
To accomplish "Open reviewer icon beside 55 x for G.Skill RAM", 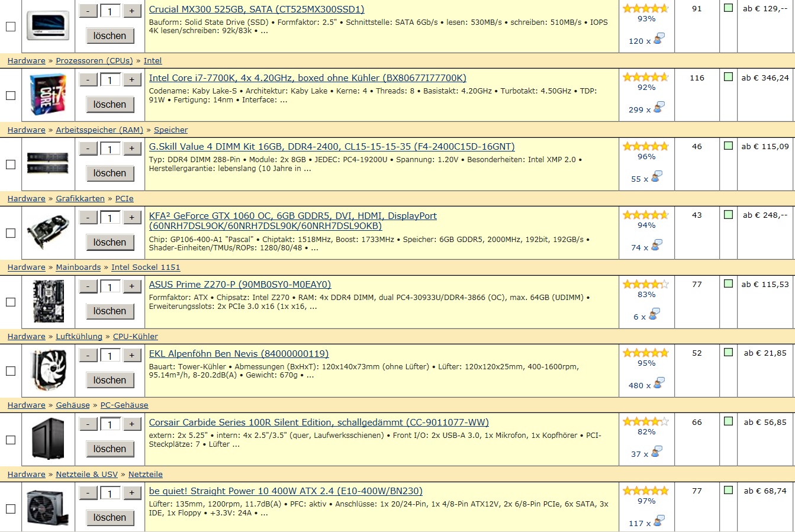I will coord(656,177).
